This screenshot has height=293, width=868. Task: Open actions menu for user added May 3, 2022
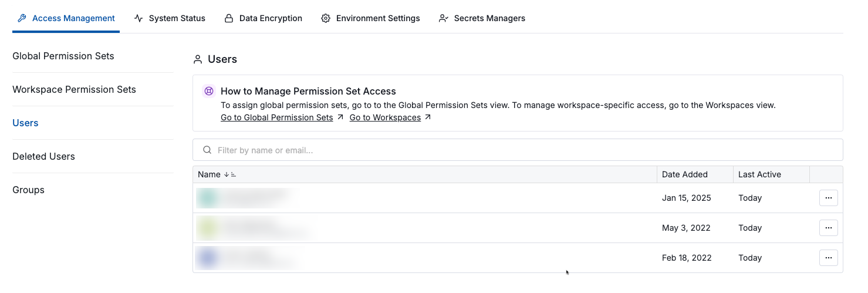[x=828, y=228]
